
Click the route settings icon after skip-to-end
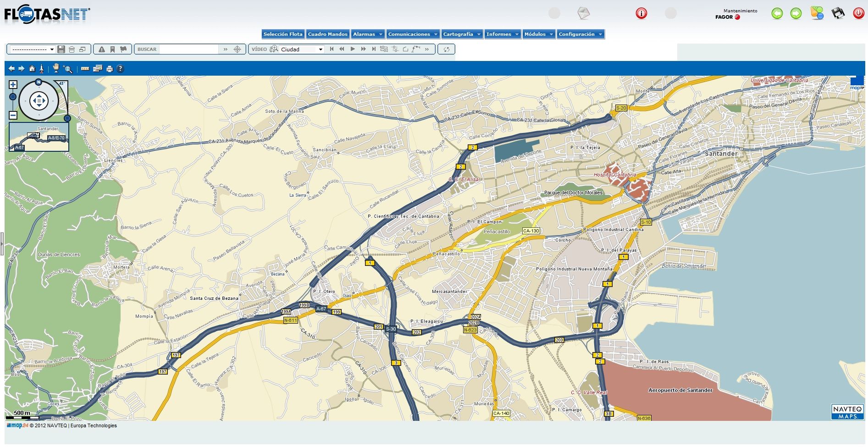(384, 49)
